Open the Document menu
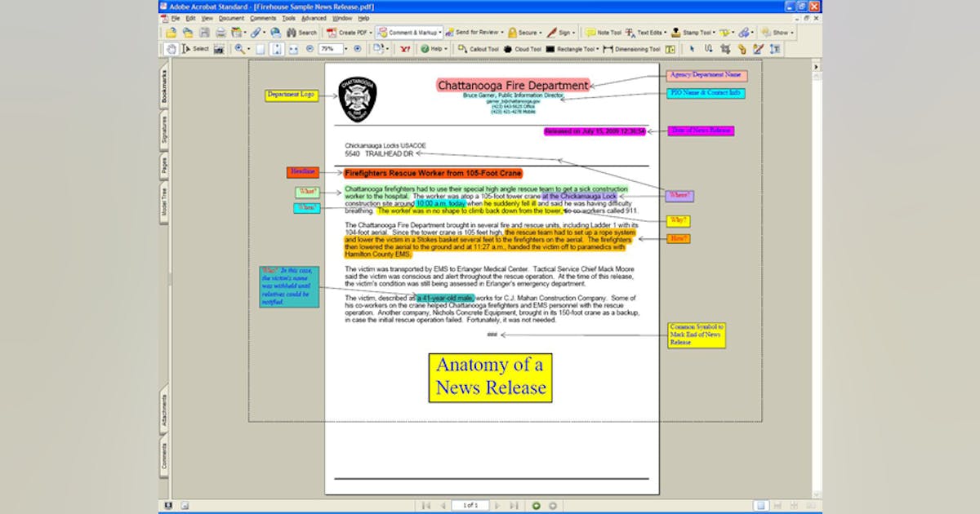The height and width of the screenshot is (514, 980). click(231, 18)
